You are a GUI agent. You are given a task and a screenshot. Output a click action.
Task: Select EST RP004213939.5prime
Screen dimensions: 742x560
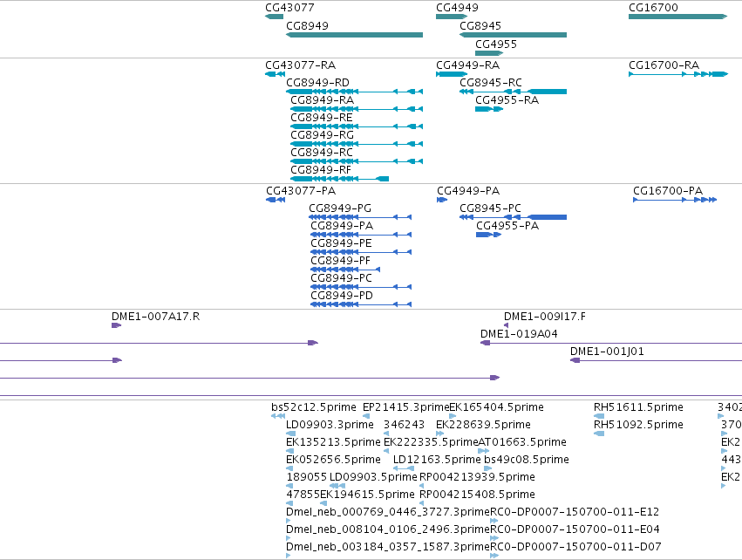click(x=478, y=476)
